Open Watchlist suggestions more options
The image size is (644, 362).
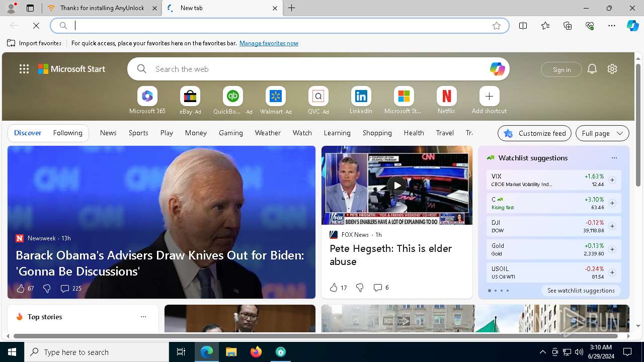(x=614, y=158)
